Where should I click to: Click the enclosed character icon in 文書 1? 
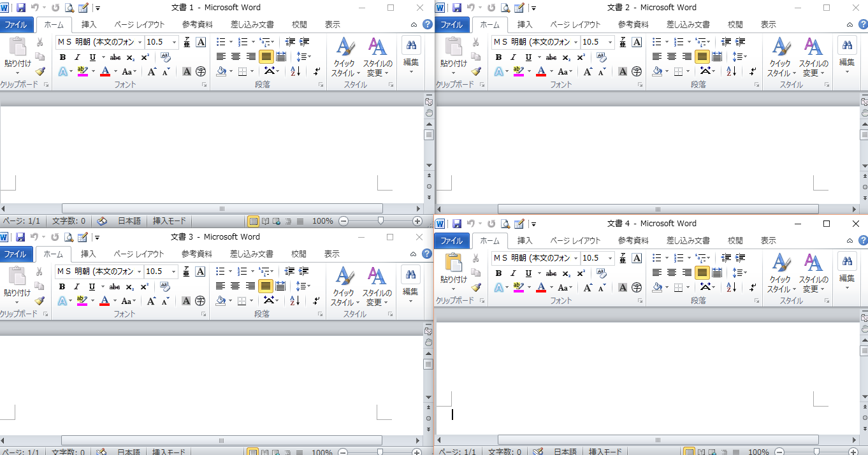[x=201, y=71]
